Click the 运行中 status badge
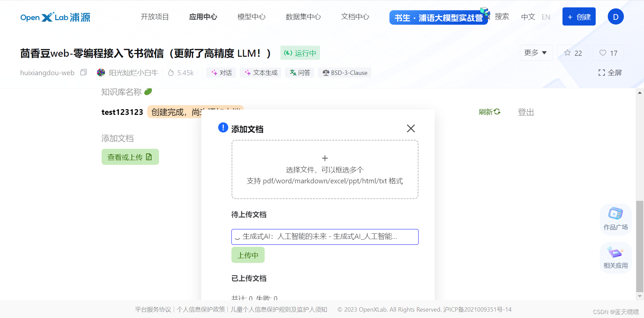644x318 pixels. [300, 53]
